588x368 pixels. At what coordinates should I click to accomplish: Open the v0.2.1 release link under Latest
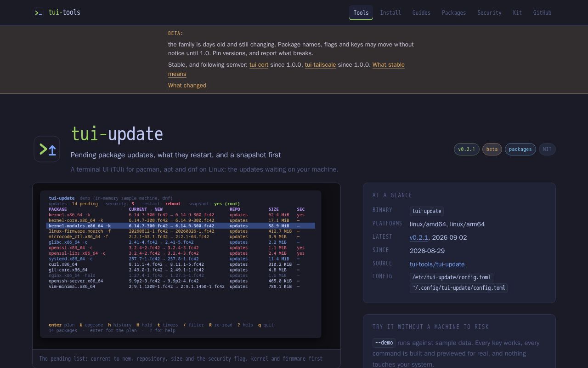coord(419,238)
